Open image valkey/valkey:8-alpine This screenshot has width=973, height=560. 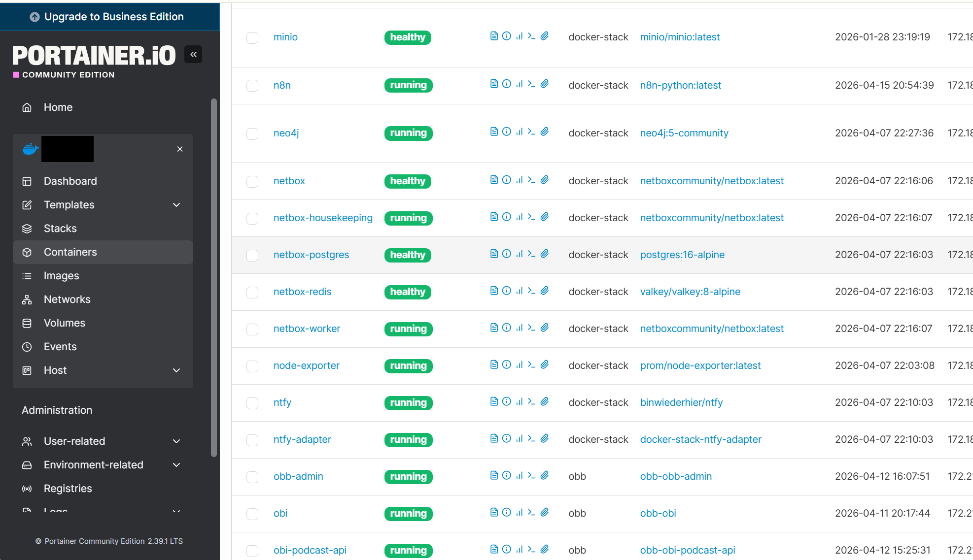click(x=690, y=292)
